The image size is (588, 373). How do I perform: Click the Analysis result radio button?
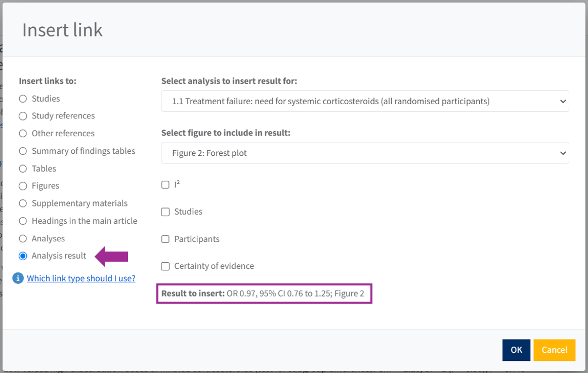(x=23, y=256)
